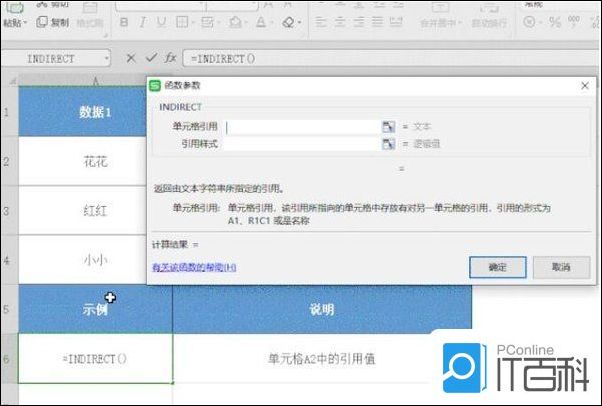Click the WPS logo in dialog title
The height and width of the screenshot is (406, 602).
tap(155, 85)
